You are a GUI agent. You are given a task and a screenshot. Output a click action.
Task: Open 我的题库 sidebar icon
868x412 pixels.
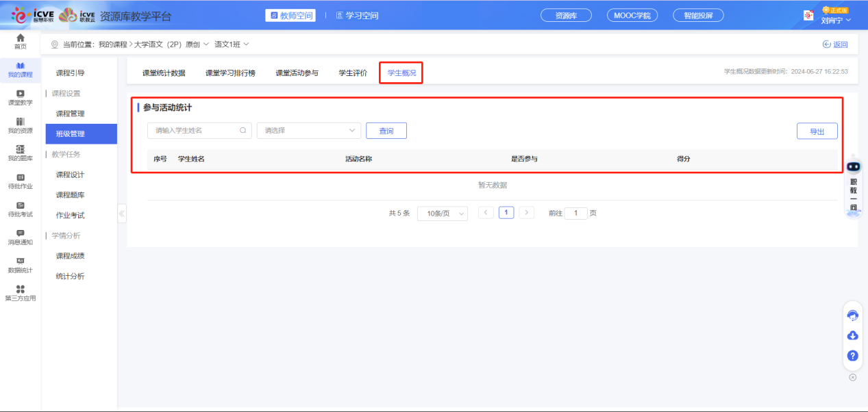[x=21, y=153]
